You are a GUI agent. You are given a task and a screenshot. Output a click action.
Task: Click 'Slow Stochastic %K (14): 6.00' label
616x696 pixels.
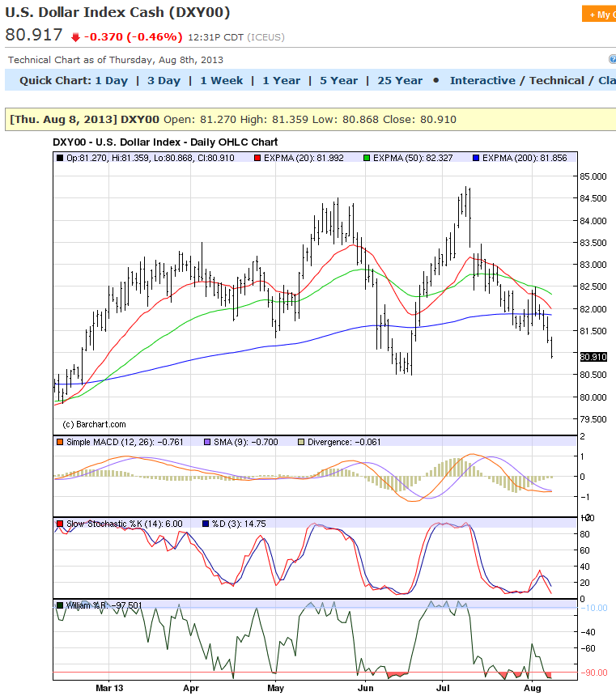125,524
